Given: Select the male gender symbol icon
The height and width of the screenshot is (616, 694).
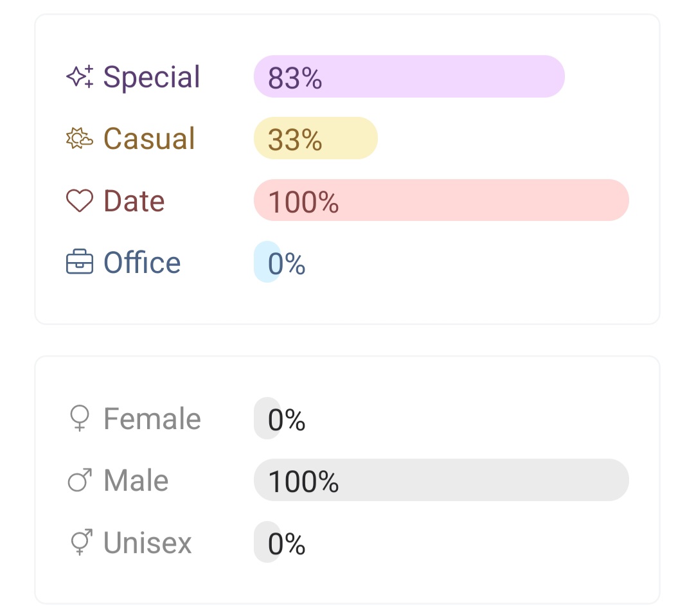Looking at the screenshot, I should (x=80, y=480).
